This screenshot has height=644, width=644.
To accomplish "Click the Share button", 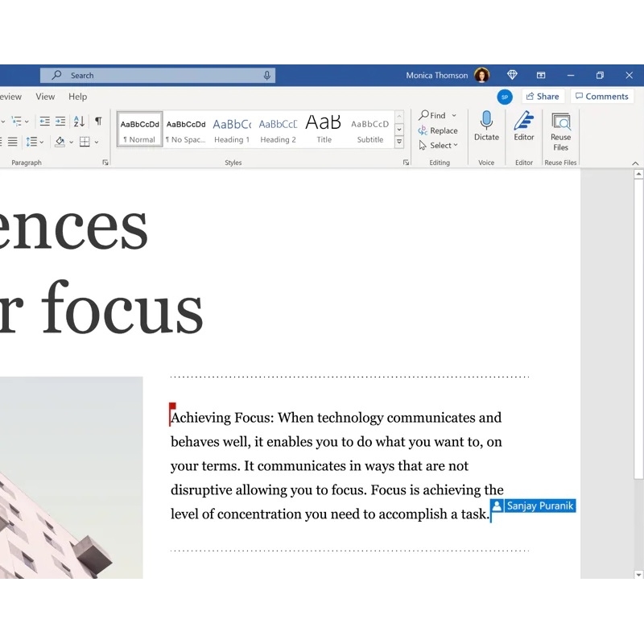I will [x=543, y=96].
